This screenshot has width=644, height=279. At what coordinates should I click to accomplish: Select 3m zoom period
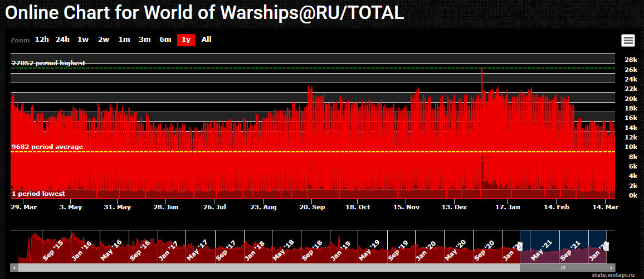coord(145,40)
